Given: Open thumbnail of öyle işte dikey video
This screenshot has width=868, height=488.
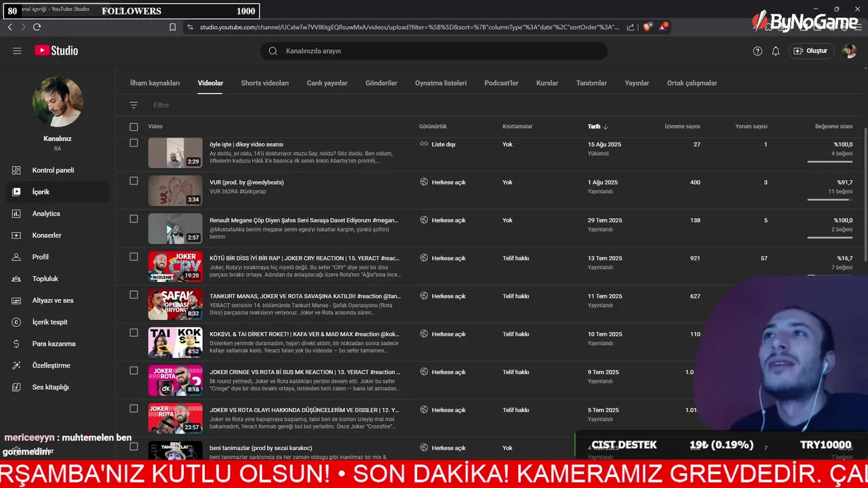Looking at the screenshot, I should (x=176, y=153).
